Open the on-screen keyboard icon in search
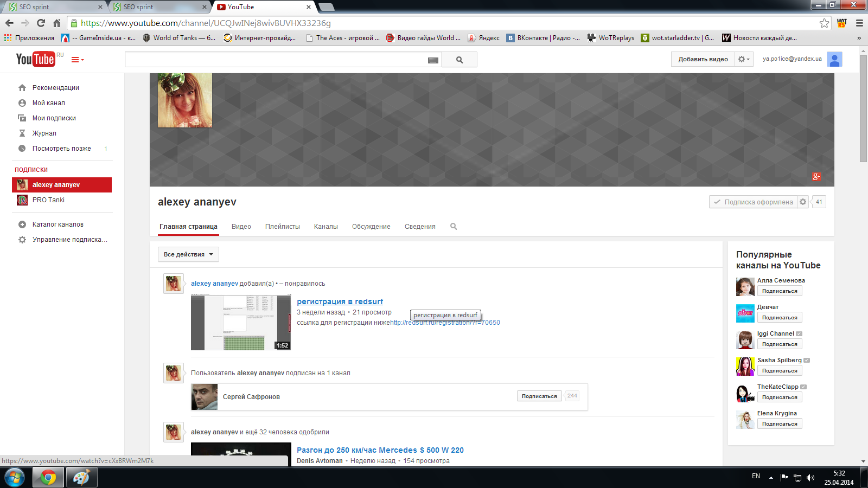 point(433,60)
